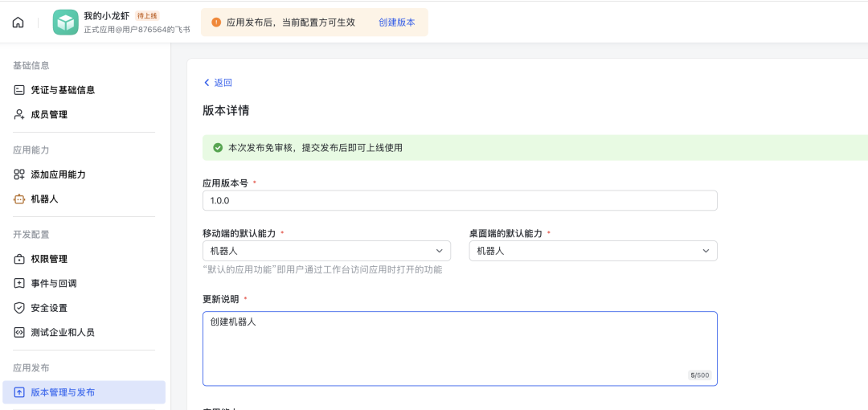
Task: Click the green app cube logo
Action: [x=65, y=23]
